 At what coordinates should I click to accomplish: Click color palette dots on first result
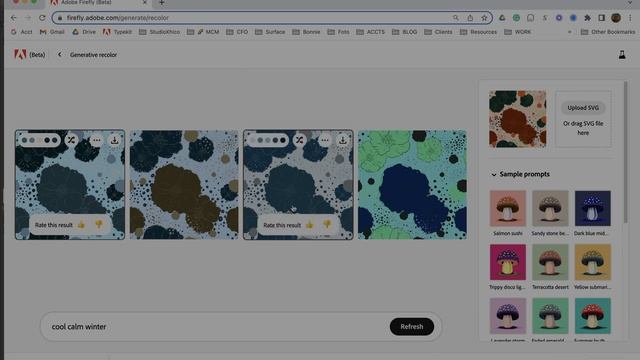tap(40, 140)
